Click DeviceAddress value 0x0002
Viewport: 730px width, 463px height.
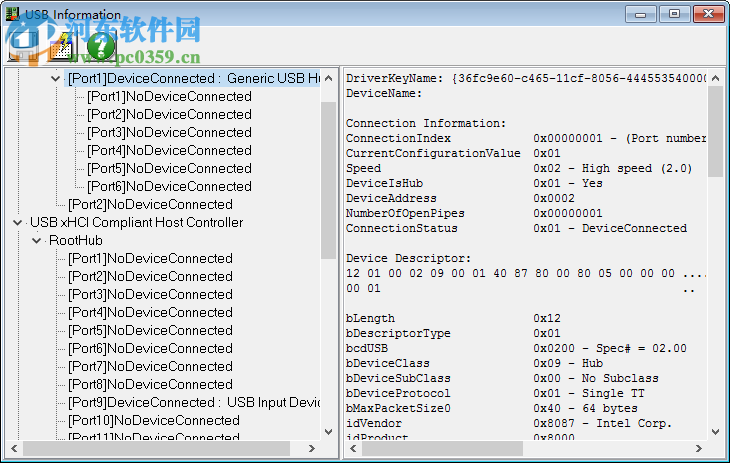[554, 198]
